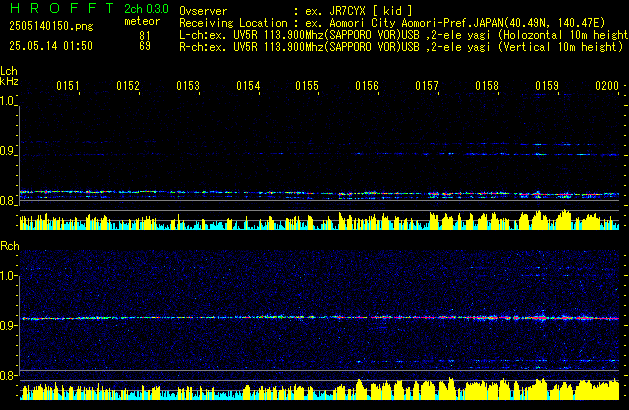Click the 0155 time marker
The height and width of the screenshot is (410, 629).
tap(307, 86)
